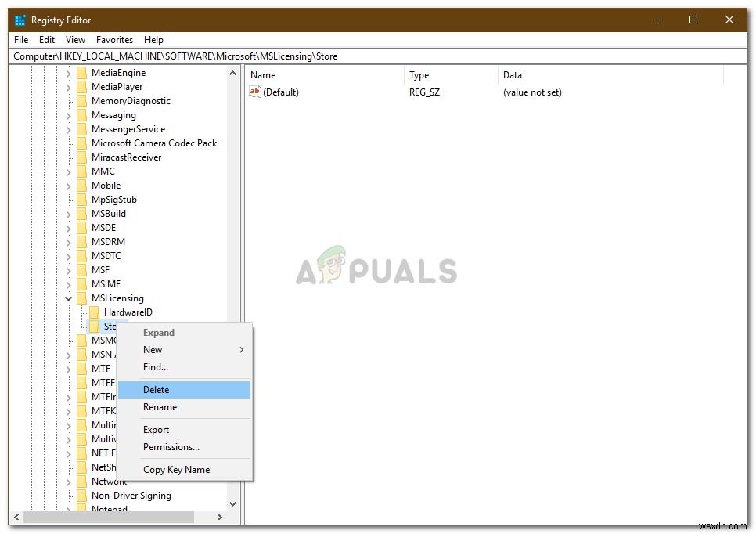Expand the MessengerService key
756x534 pixels.
click(x=68, y=130)
